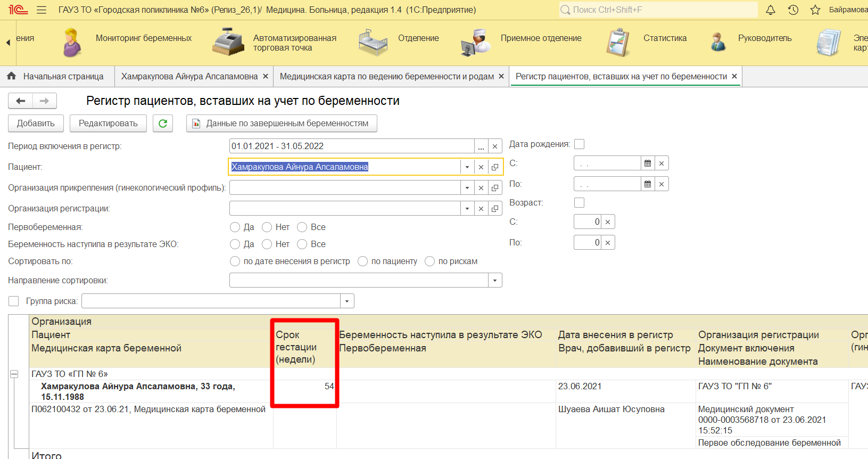Open calendar picker for birth date 'С'
This screenshot has width=868, height=459.
[648, 163]
